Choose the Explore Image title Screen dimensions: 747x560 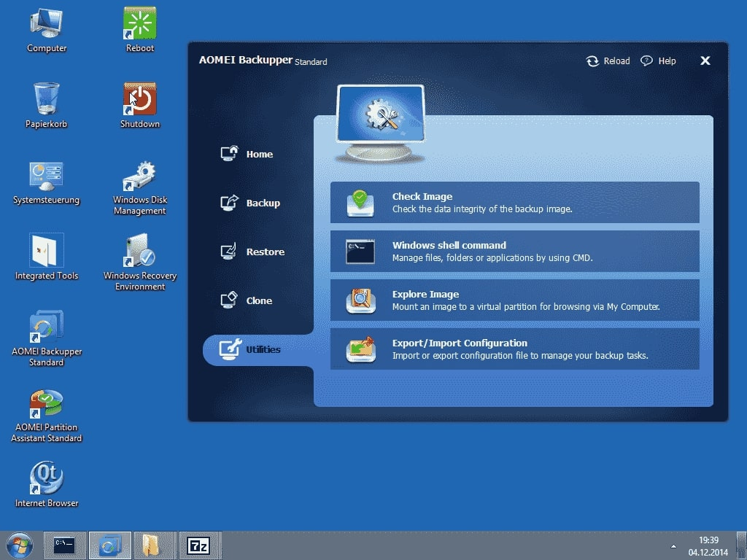tap(425, 295)
